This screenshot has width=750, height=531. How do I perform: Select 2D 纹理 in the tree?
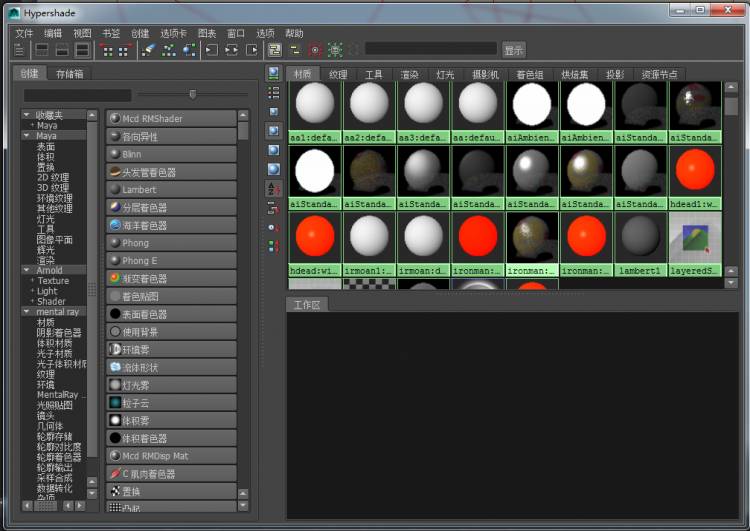pos(53,177)
